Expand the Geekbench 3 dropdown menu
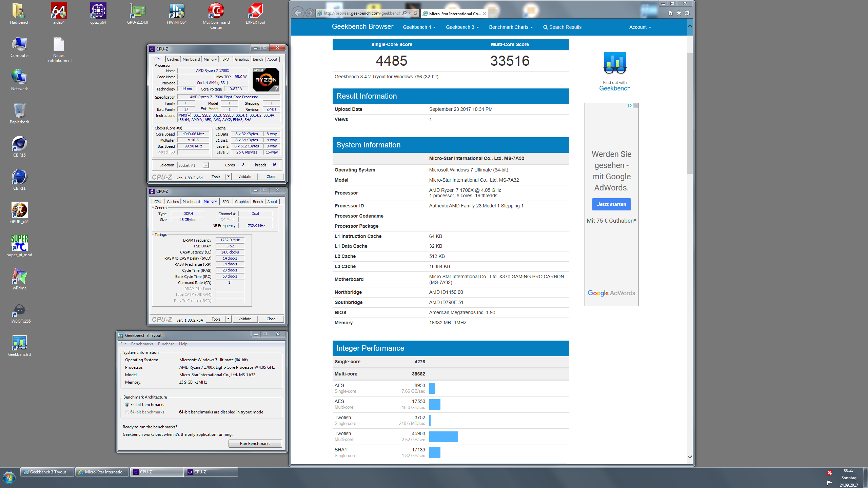868x488 pixels. [462, 27]
